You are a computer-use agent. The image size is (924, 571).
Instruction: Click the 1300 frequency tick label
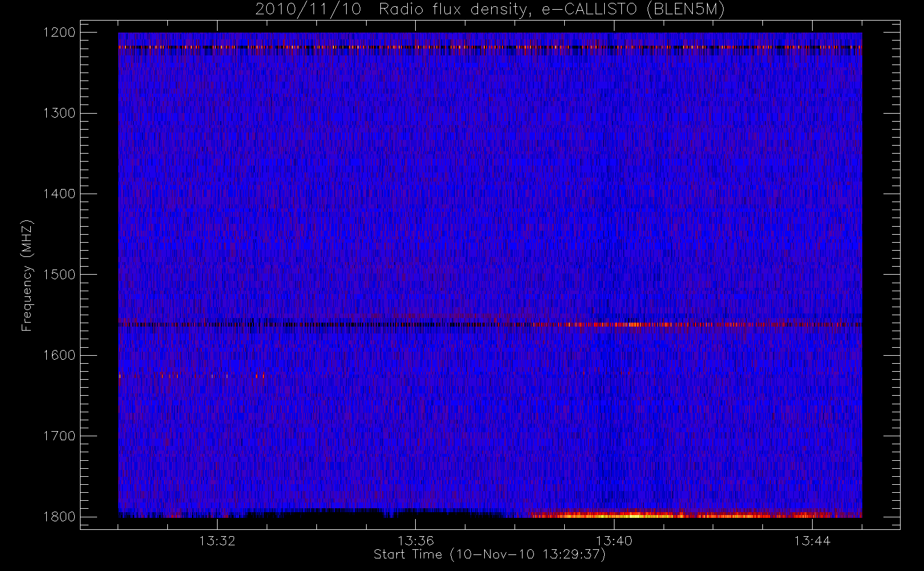click(x=59, y=113)
